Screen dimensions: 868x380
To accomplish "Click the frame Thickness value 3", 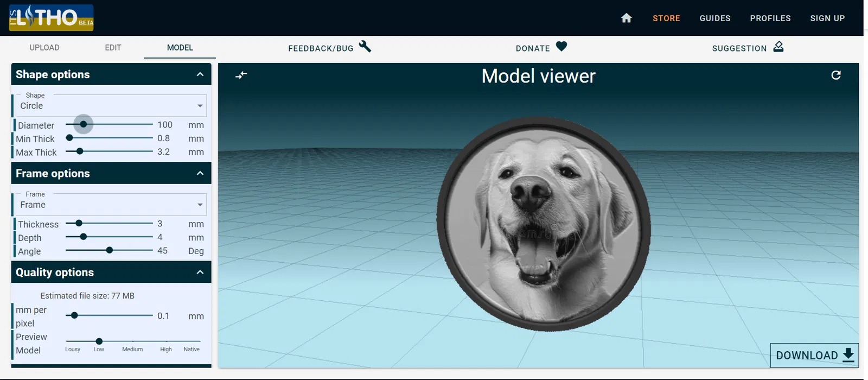I will 160,224.
